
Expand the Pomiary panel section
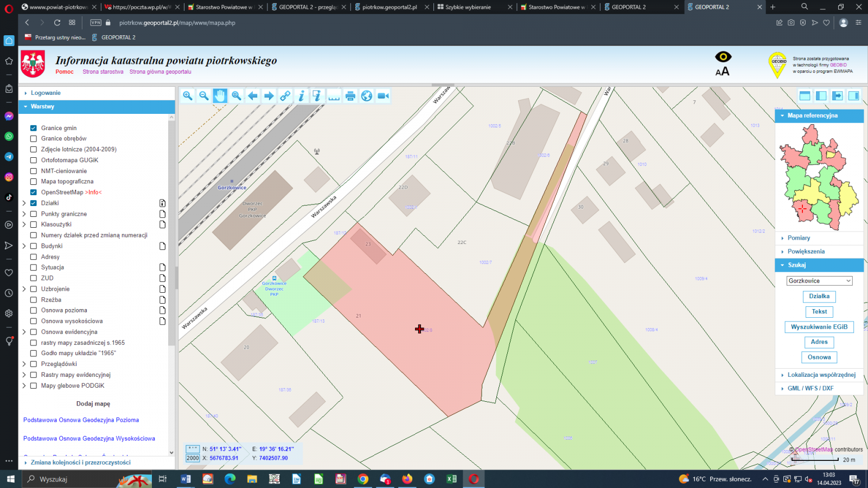[799, 238]
